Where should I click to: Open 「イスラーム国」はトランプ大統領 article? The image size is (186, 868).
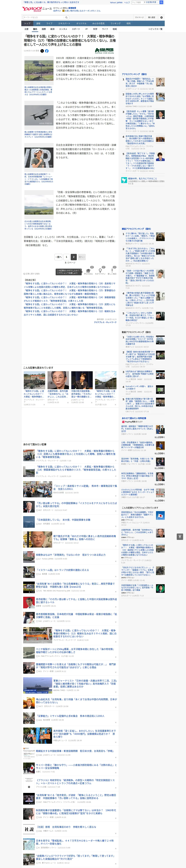pos(62,570)
